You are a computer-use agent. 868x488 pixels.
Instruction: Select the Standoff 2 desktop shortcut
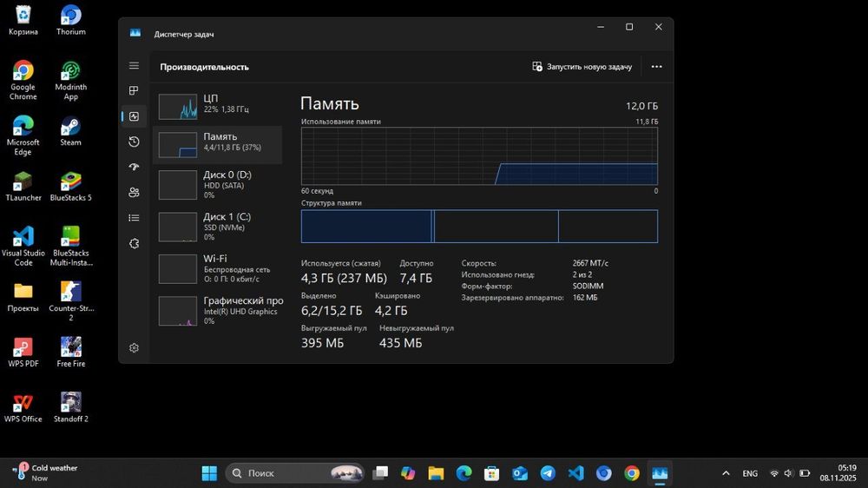coord(71,408)
